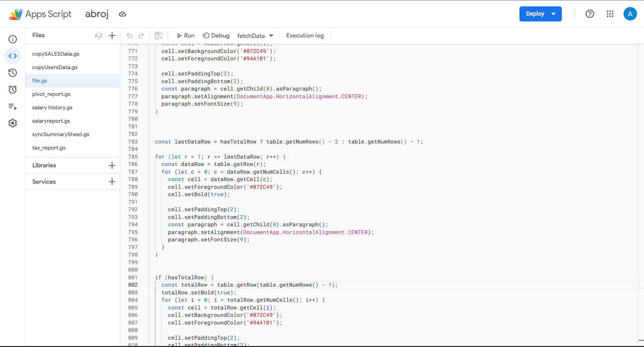This screenshot has height=347, width=644.
Task: Open Project Settings gear icon
Action: pos(13,123)
